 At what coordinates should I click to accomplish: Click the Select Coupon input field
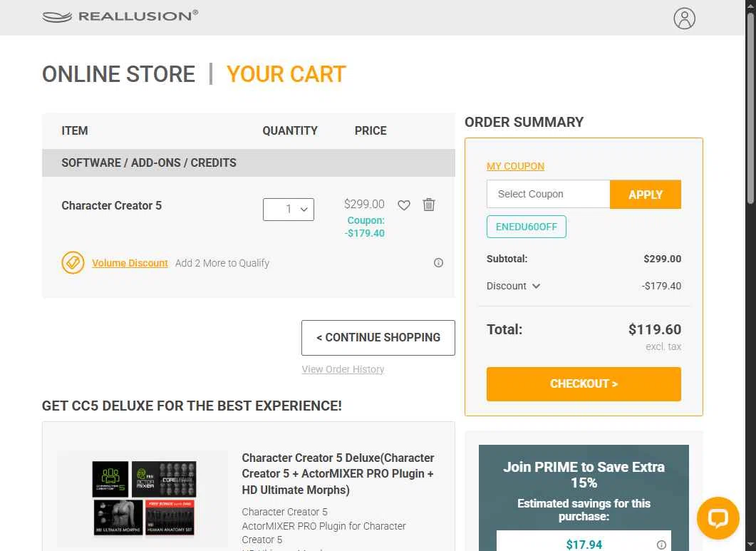pos(548,194)
